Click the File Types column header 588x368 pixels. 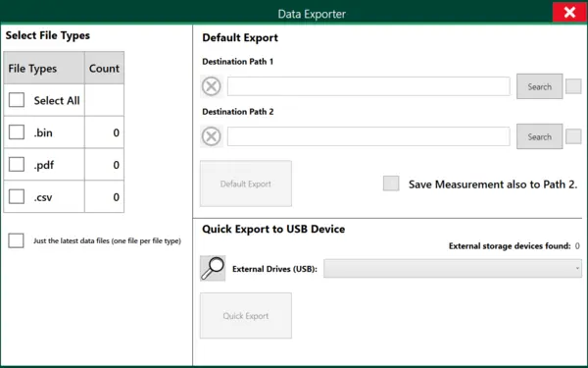pos(44,68)
